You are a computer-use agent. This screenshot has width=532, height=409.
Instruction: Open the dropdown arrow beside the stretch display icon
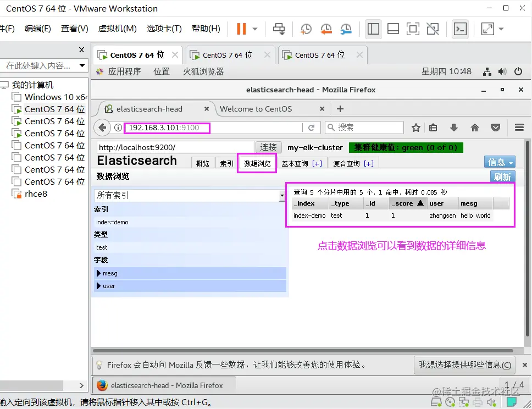point(501,29)
